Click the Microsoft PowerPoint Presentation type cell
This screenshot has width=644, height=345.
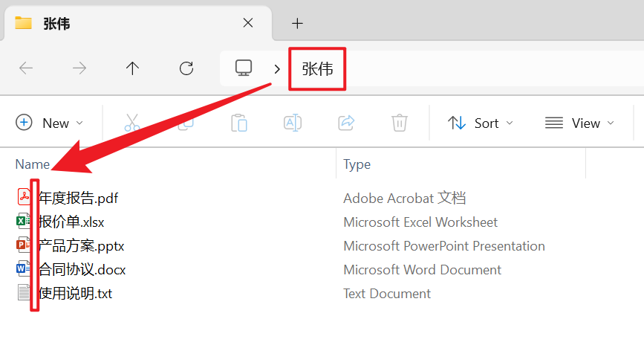[444, 246]
